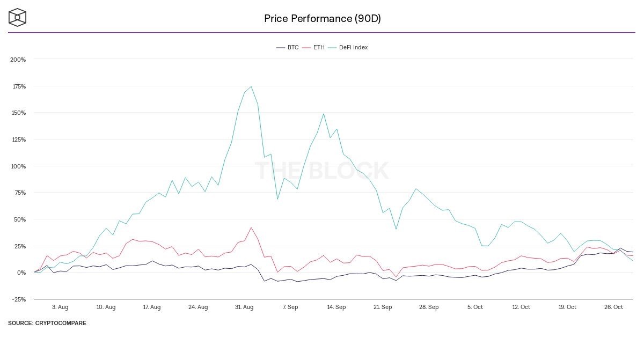Click the 100% y-axis label
This screenshot has height=338, width=644.
[18, 166]
